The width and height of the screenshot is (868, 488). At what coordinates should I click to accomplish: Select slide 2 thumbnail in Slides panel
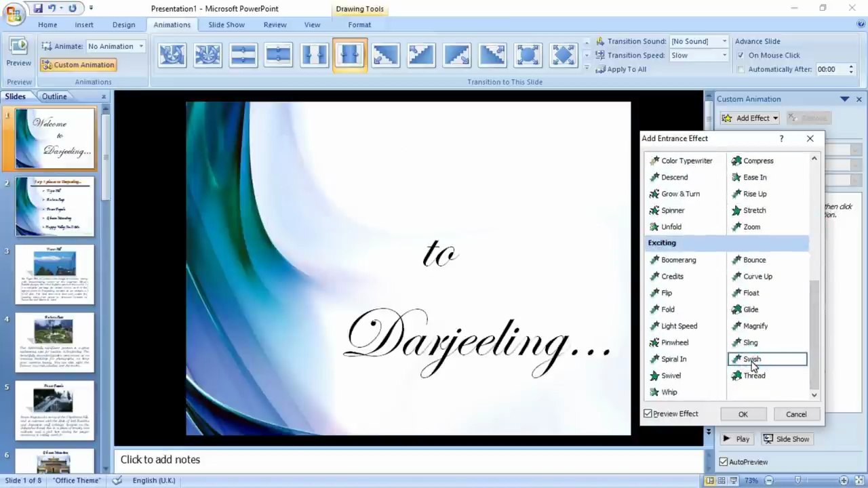tap(55, 207)
